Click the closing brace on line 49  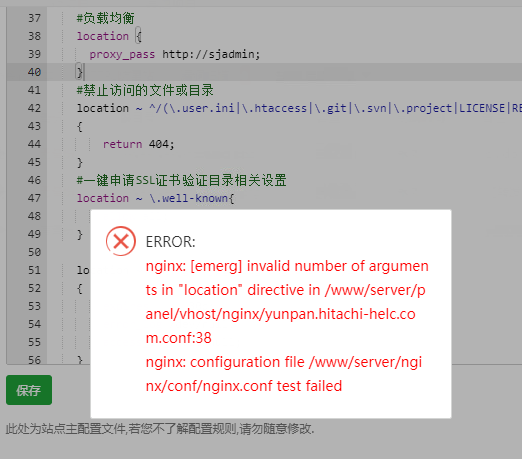[x=79, y=234]
